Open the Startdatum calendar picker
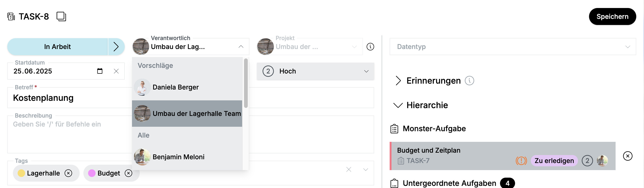 tap(100, 71)
